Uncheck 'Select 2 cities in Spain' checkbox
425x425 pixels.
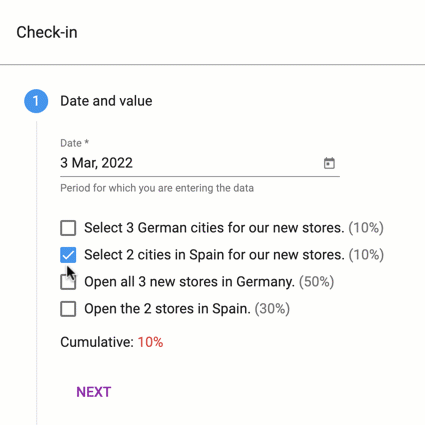[x=68, y=255]
